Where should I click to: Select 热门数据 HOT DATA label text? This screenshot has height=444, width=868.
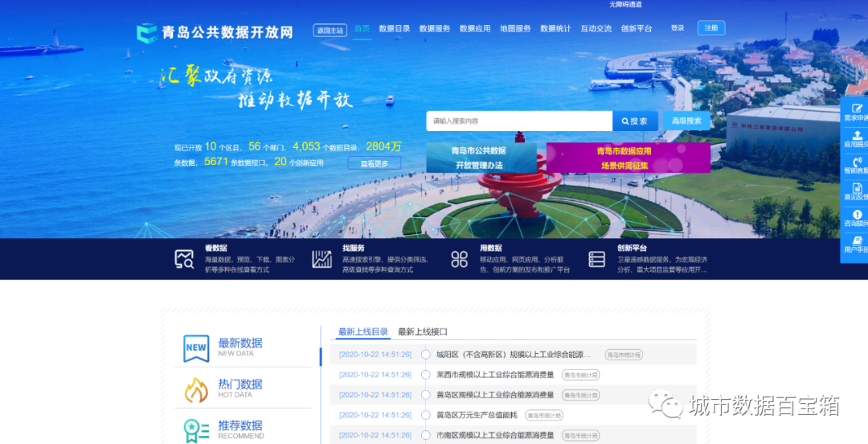click(240, 388)
